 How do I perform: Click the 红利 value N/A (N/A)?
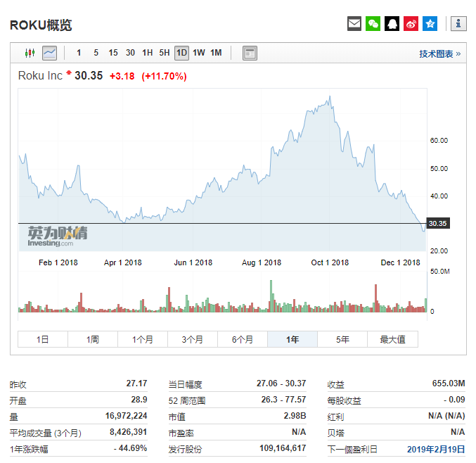446,416
